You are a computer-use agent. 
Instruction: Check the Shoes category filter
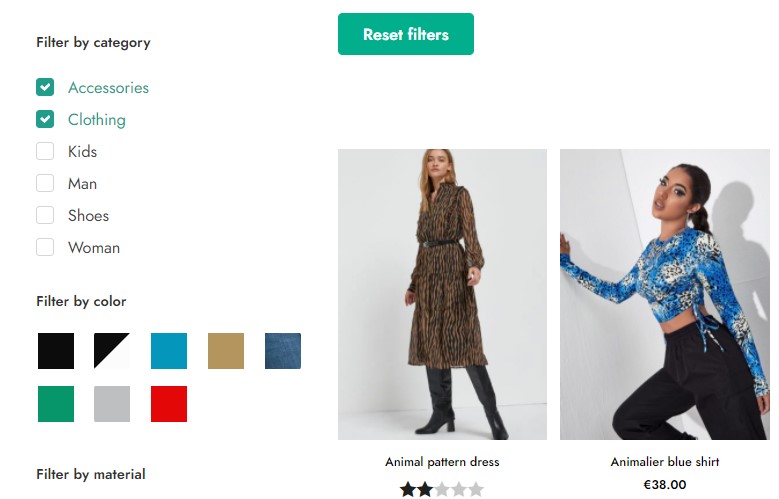pos(45,216)
